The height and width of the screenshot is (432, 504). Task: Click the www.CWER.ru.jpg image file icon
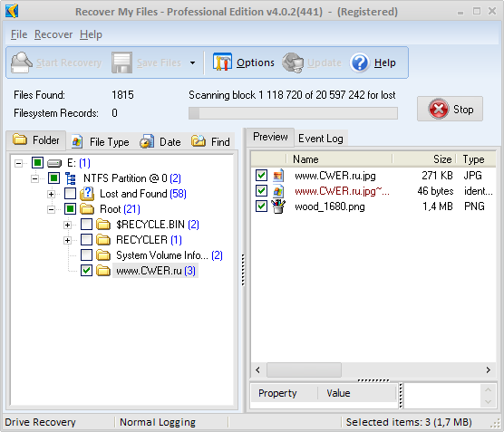coord(278,176)
